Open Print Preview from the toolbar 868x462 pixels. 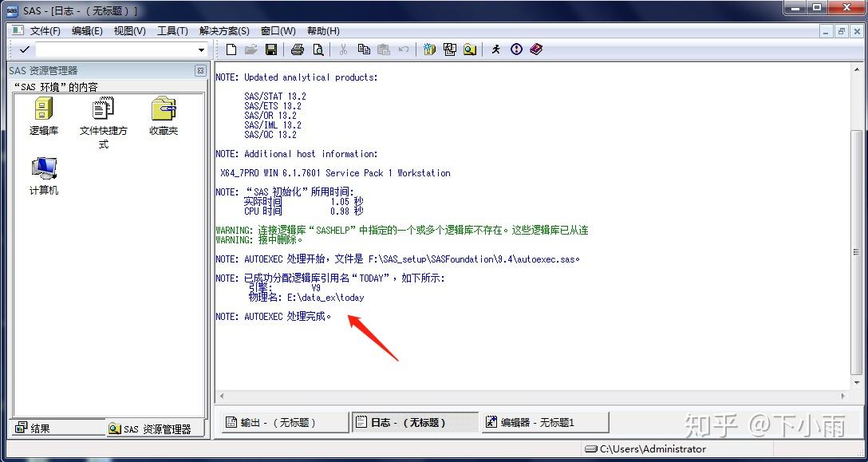pos(318,49)
